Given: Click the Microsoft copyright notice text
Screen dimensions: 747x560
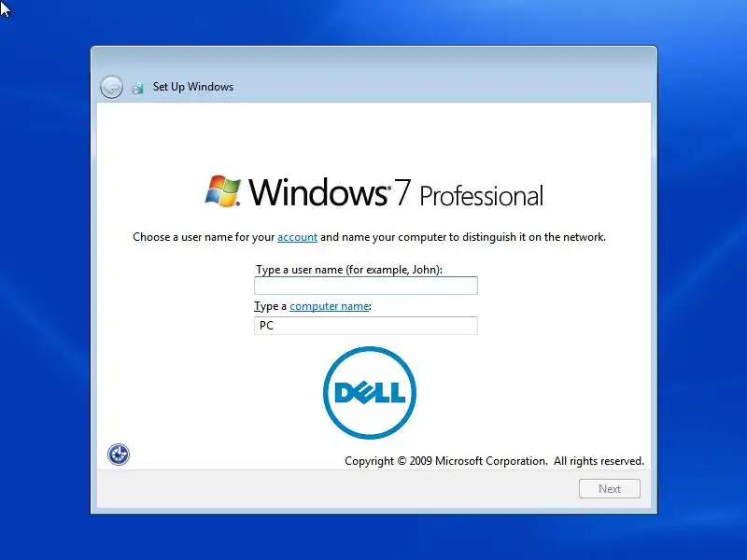Looking at the screenshot, I should tap(494, 461).
